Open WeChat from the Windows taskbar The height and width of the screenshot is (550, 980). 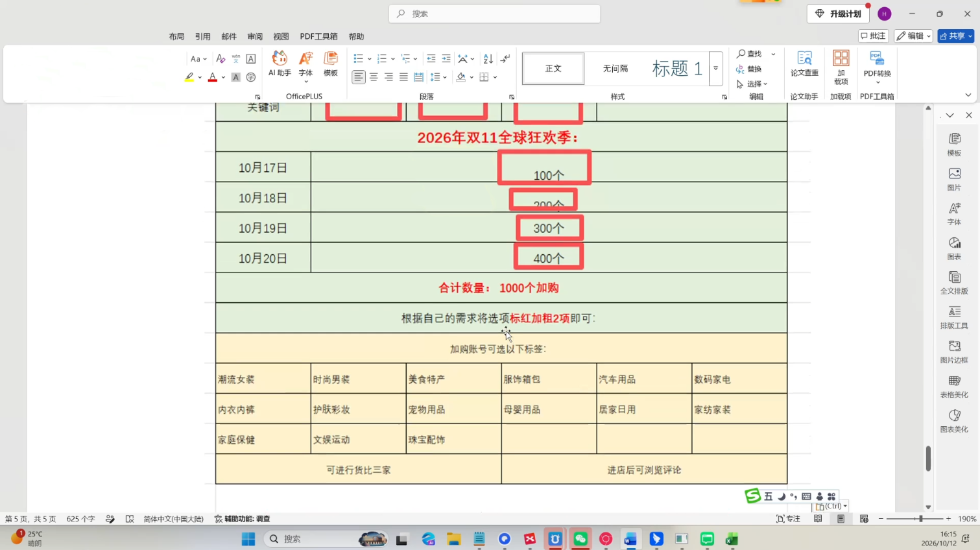tap(580, 539)
